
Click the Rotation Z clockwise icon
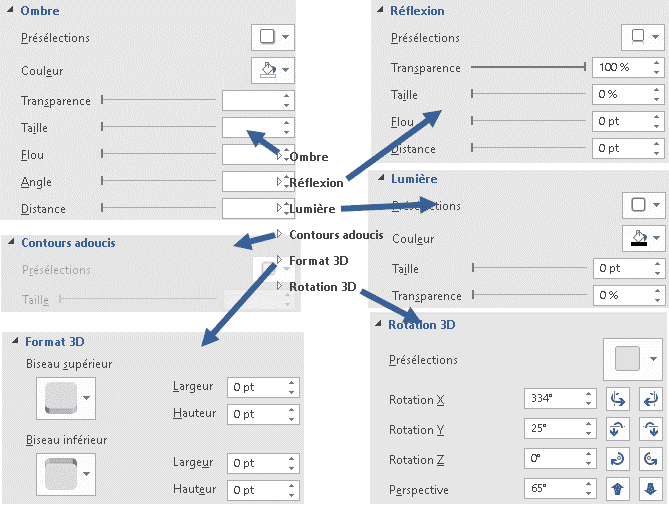pyautogui.click(x=617, y=459)
